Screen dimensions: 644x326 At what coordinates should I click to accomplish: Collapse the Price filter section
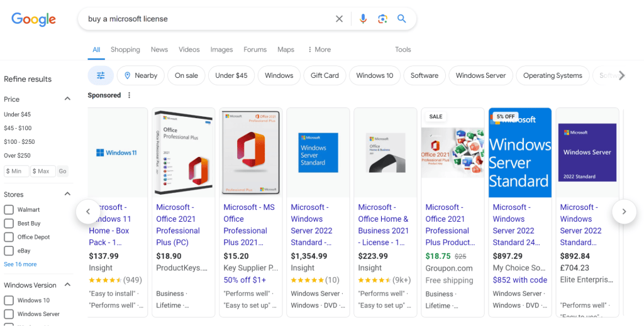click(67, 99)
